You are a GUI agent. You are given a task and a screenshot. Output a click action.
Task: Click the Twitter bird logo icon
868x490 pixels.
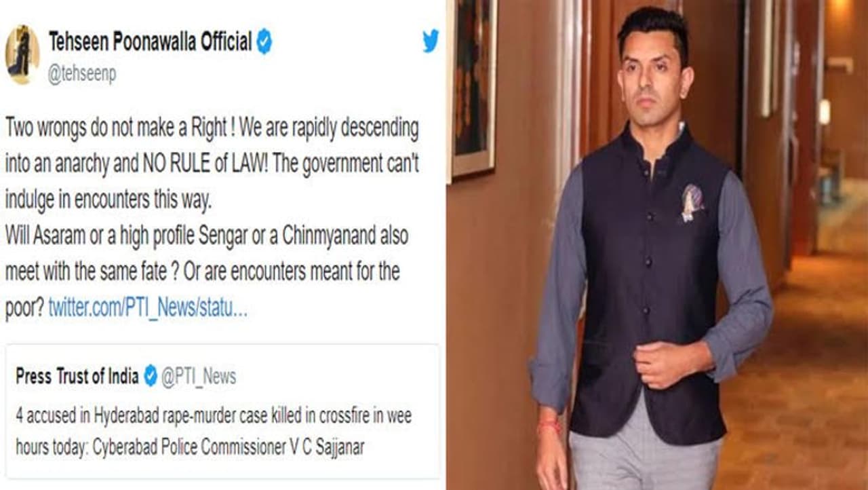[x=431, y=41]
